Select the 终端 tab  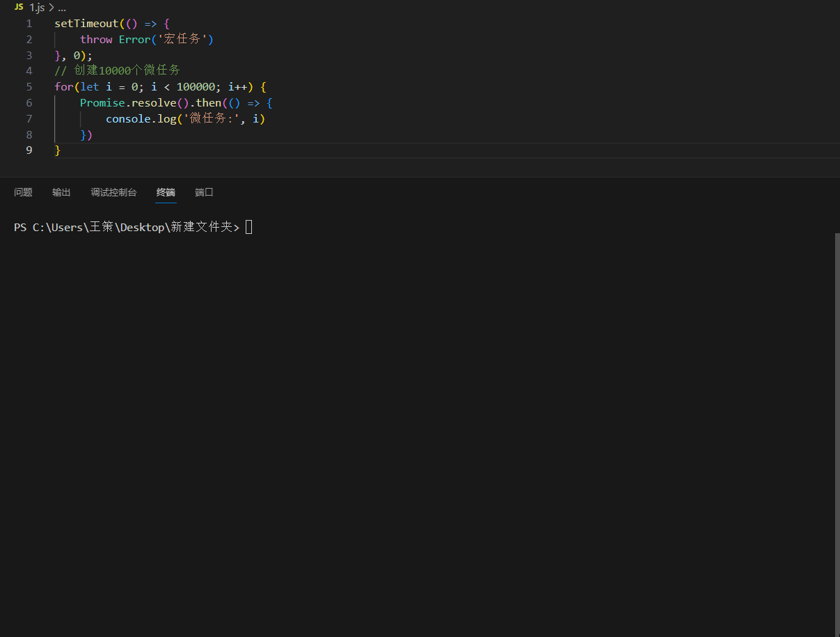pos(166,192)
